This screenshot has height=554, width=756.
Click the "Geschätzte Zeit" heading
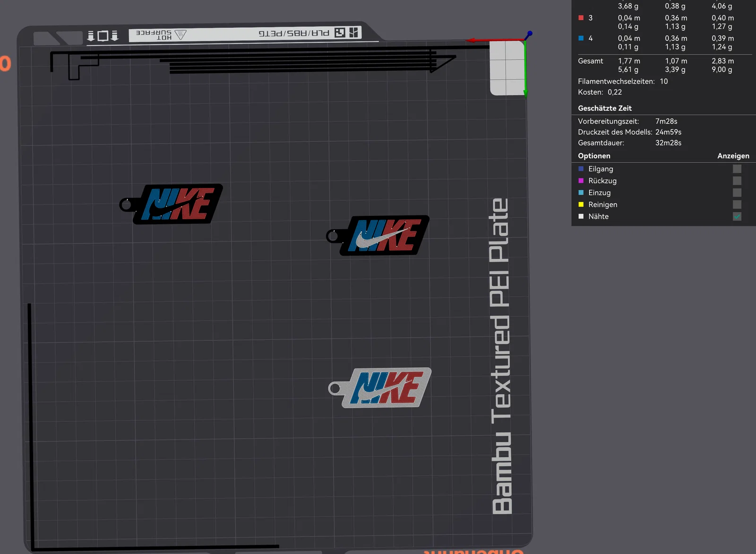coord(605,108)
